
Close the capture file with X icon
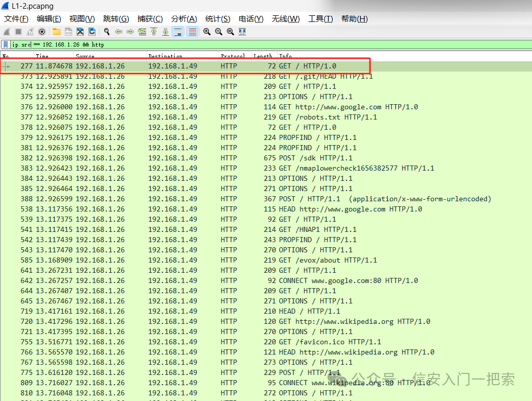point(80,32)
